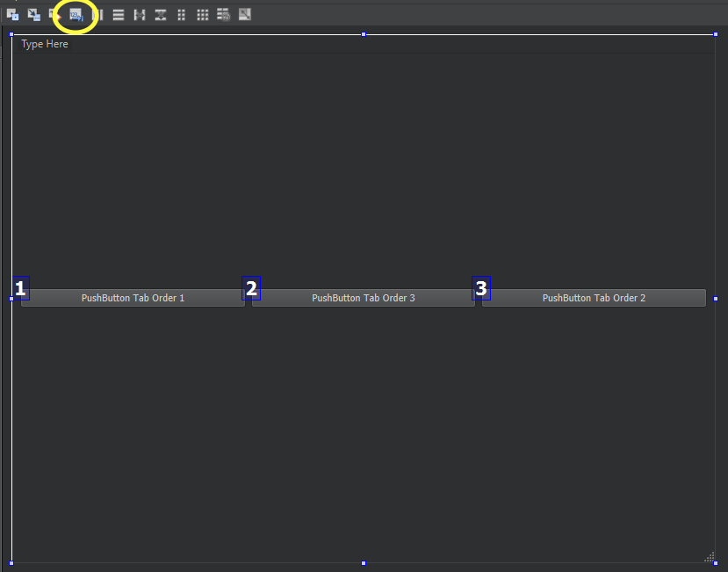Apply grid layout with three-column icon

203,15
